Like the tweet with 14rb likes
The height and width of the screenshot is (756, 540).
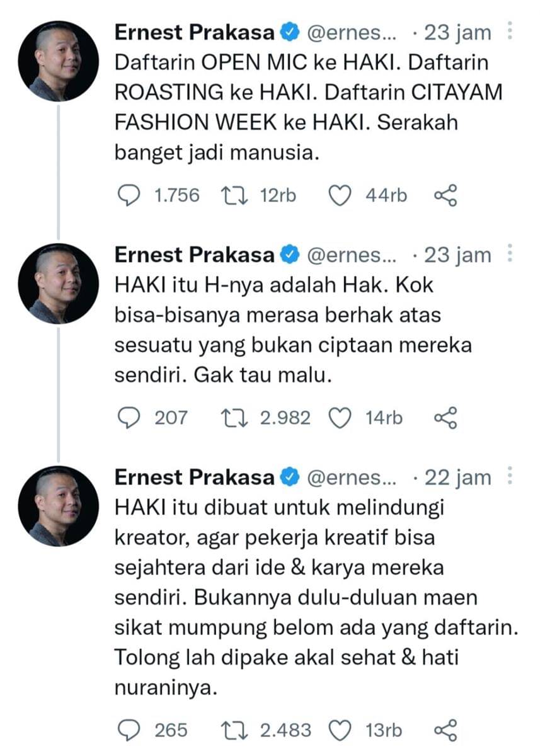pos(341,418)
